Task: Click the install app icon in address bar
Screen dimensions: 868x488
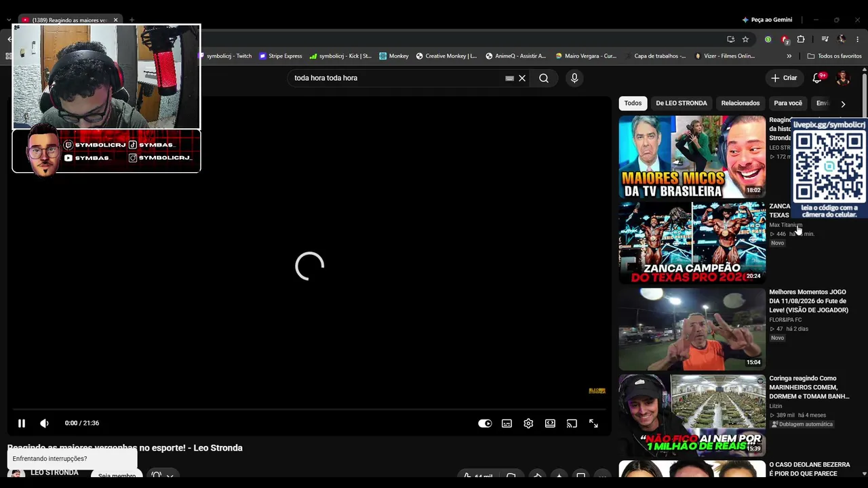Action: [x=730, y=39]
